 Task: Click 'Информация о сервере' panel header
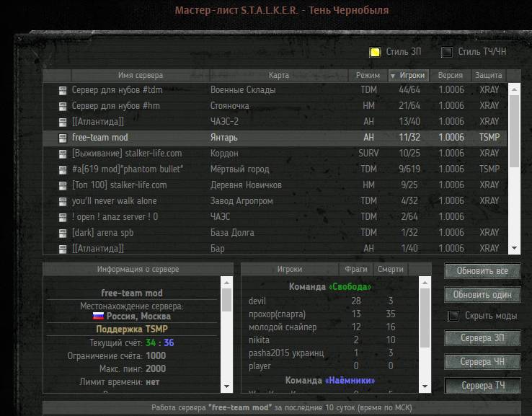(x=138, y=269)
